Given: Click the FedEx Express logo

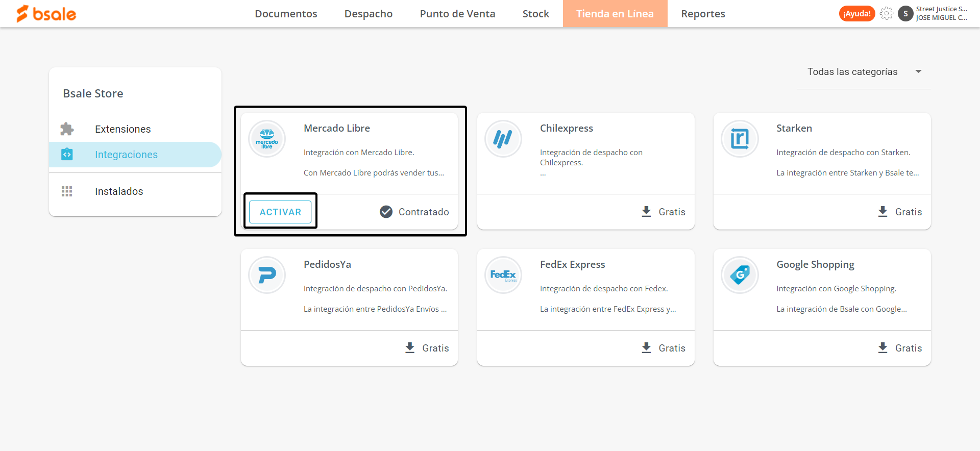Looking at the screenshot, I should [503, 275].
